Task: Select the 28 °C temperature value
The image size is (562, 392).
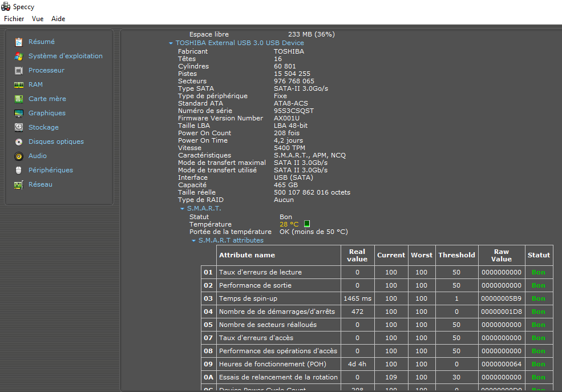Action: coord(289,224)
